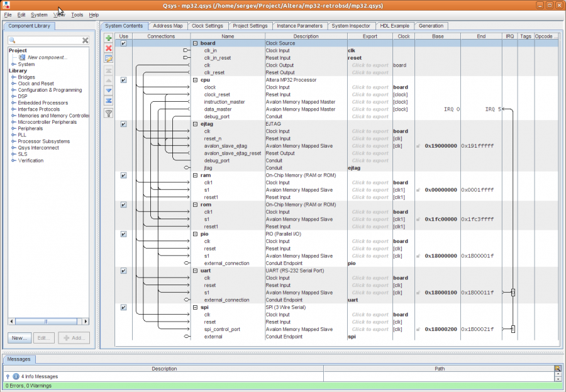Click the New button in Component Library
566x392 pixels.
point(19,338)
